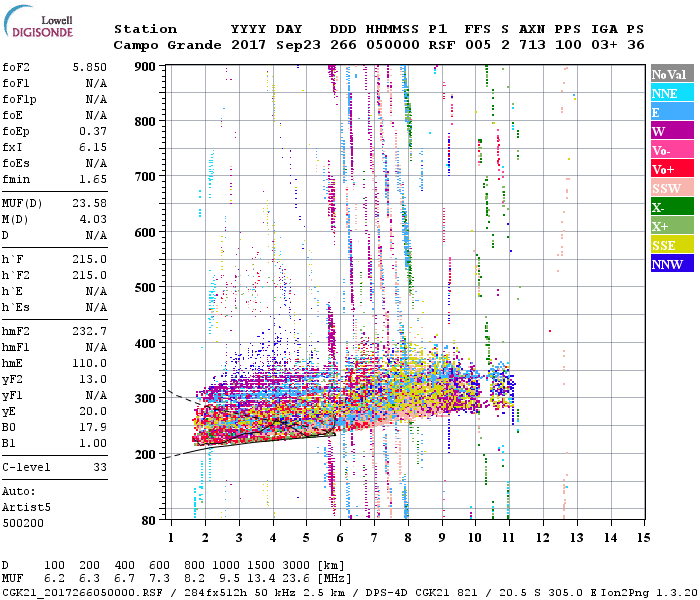Click the red Vo+ legend swatch
This screenshot has width=700, height=600.
672,170
